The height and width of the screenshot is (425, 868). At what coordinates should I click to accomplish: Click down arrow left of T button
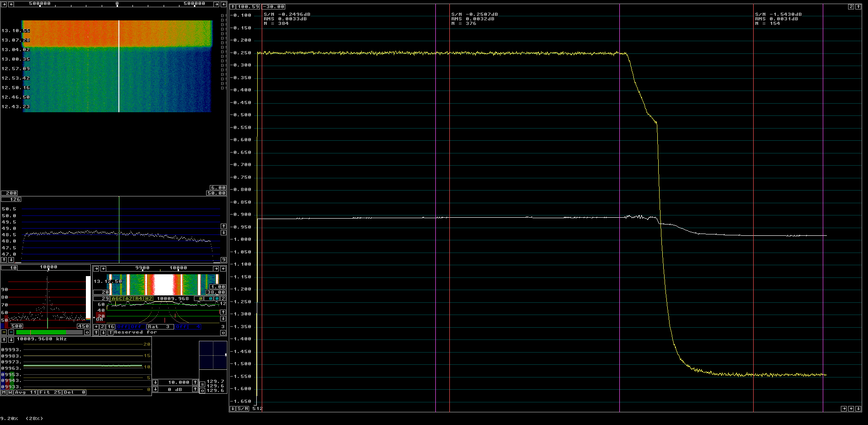point(104,333)
